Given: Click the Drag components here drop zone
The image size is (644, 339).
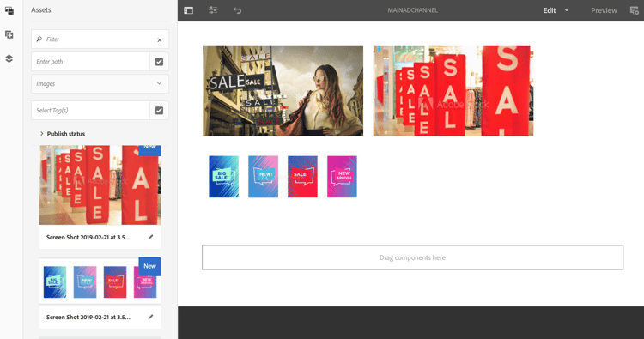Looking at the screenshot, I should [x=412, y=257].
